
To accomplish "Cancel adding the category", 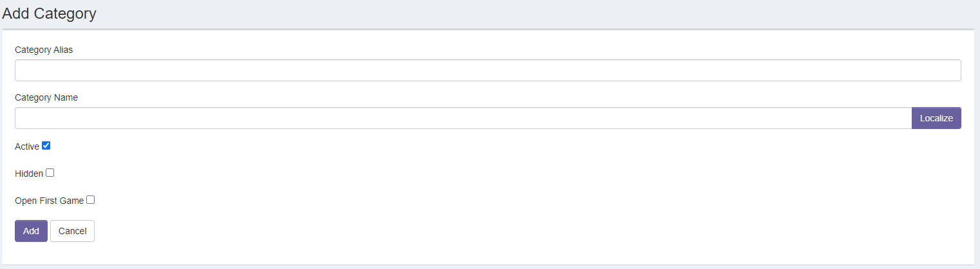I will (72, 231).
